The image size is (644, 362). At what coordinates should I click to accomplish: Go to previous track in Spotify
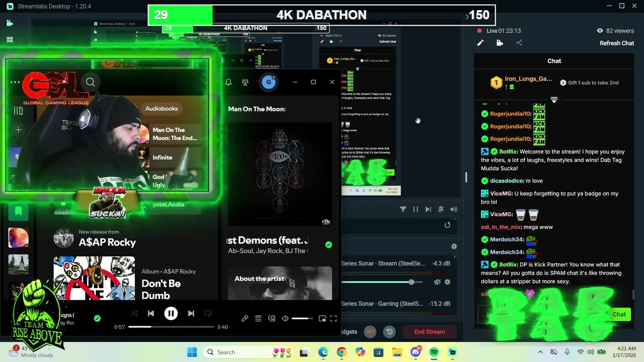click(151, 313)
